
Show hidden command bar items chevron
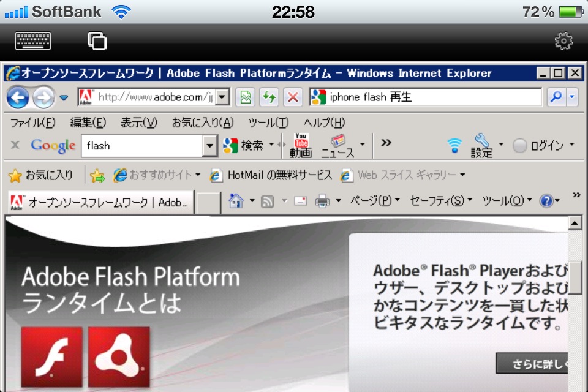(x=577, y=195)
